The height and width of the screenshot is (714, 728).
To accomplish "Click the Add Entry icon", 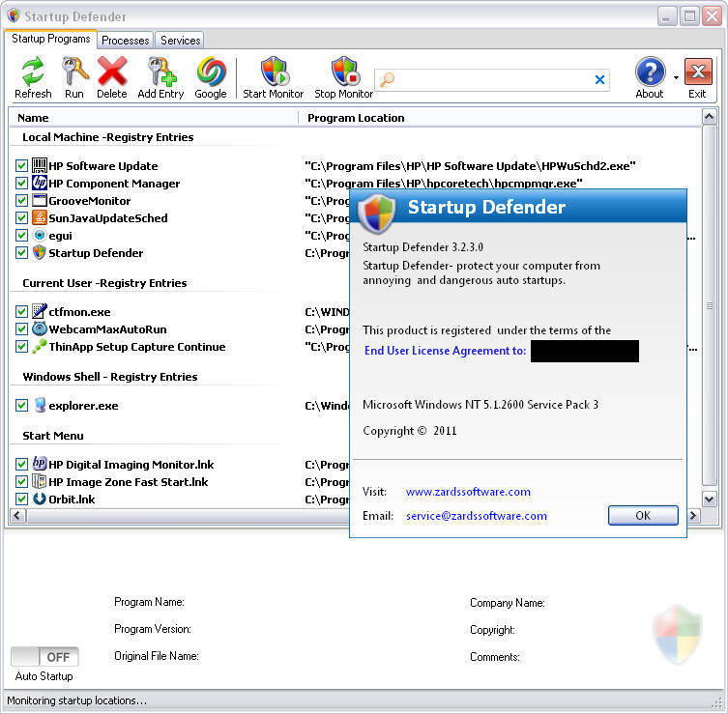I will pyautogui.click(x=161, y=71).
